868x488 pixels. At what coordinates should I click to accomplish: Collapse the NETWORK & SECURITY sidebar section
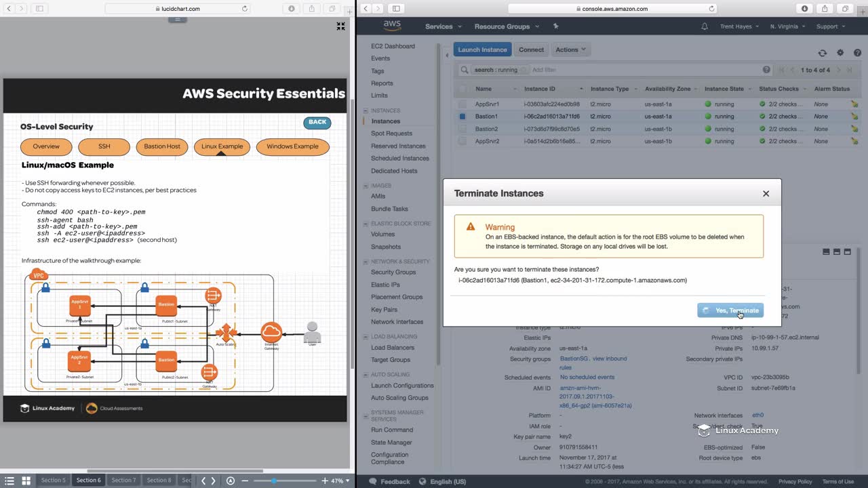(366, 261)
